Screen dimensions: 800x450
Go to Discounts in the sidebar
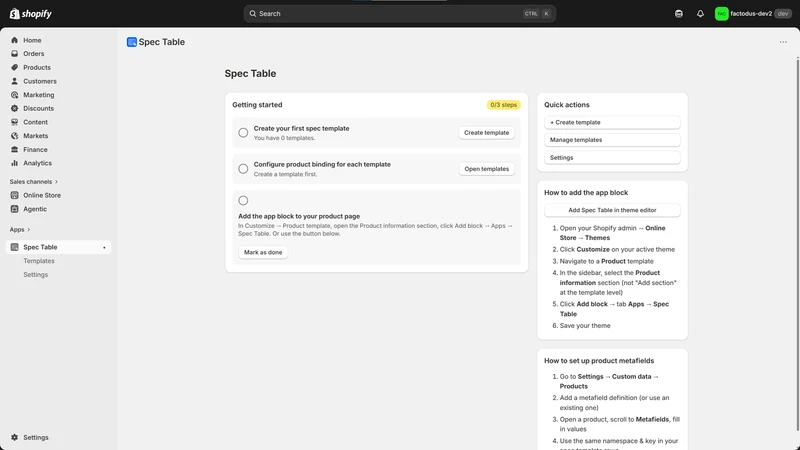pos(38,108)
